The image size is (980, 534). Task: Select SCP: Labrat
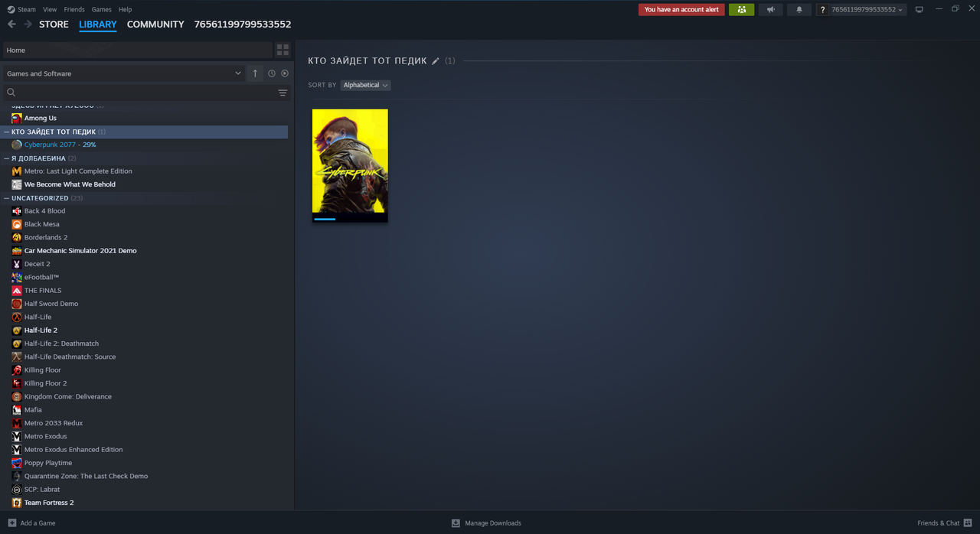pyautogui.click(x=42, y=490)
